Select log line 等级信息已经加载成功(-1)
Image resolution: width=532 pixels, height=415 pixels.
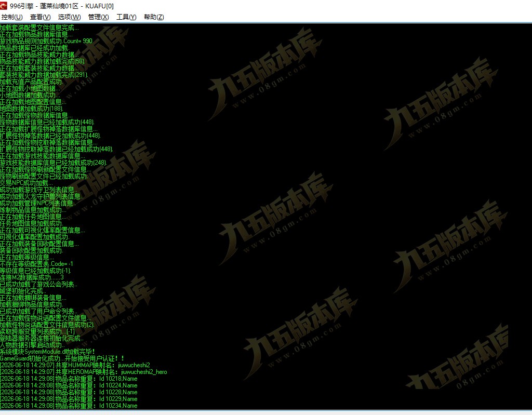pyautogui.click(x=36, y=271)
